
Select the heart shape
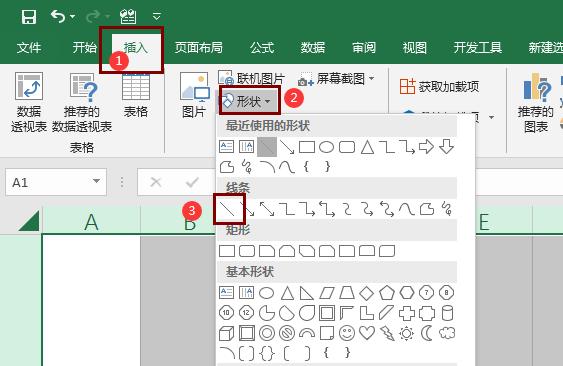click(x=367, y=333)
